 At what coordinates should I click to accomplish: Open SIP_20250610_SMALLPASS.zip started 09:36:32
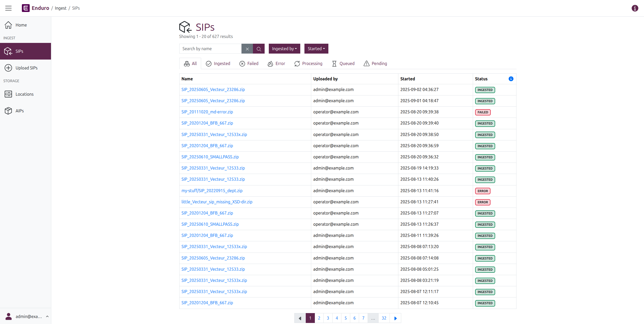point(210,157)
